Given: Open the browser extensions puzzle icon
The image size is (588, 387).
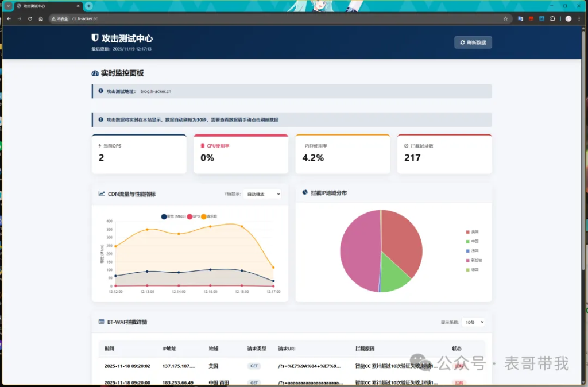Looking at the screenshot, I should click(552, 18).
